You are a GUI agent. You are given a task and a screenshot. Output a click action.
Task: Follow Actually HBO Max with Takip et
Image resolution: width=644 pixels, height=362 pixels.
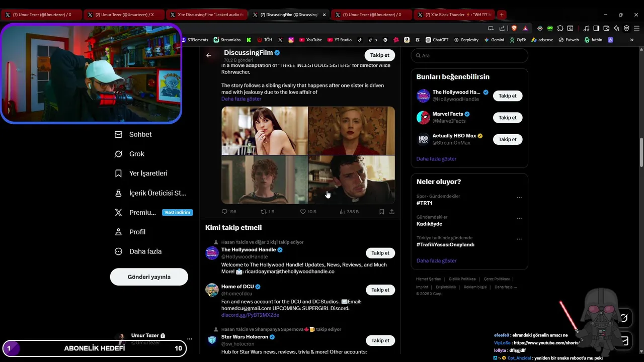[508, 139]
